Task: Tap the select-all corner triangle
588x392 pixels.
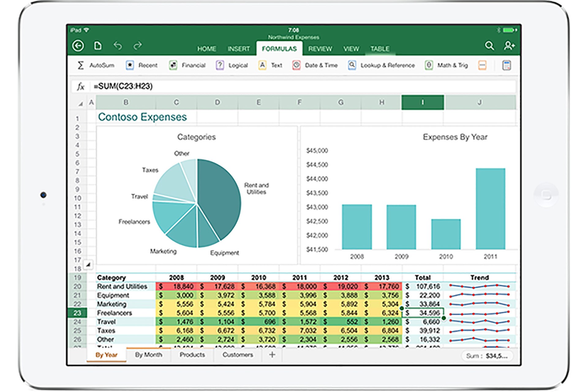Action: (x=80, y=104)
